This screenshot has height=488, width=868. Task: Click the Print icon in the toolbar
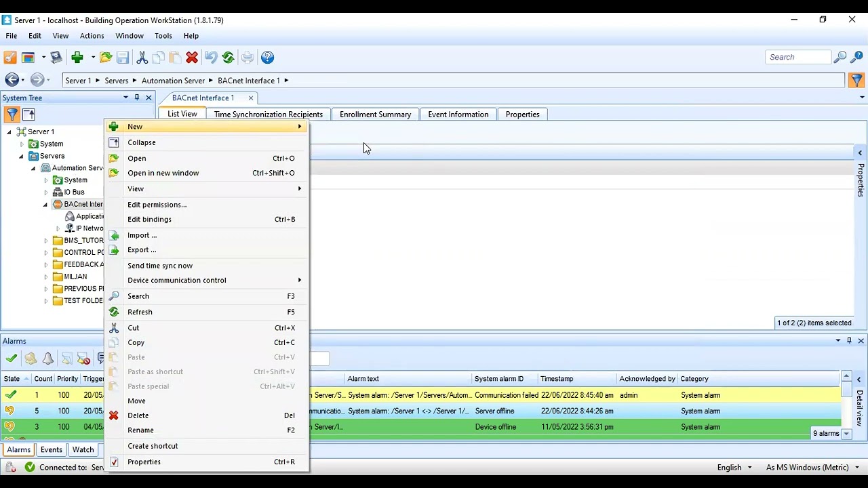click(248, 58)
